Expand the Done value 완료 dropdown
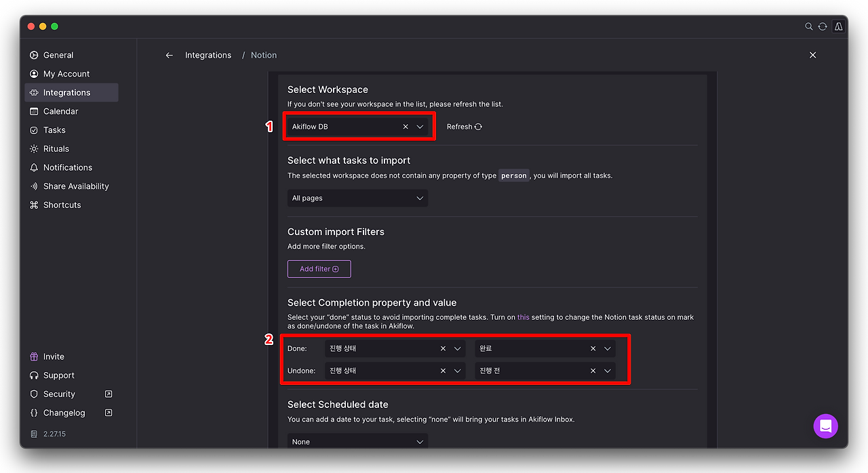 pyautogui.click(x=608, y=348)
